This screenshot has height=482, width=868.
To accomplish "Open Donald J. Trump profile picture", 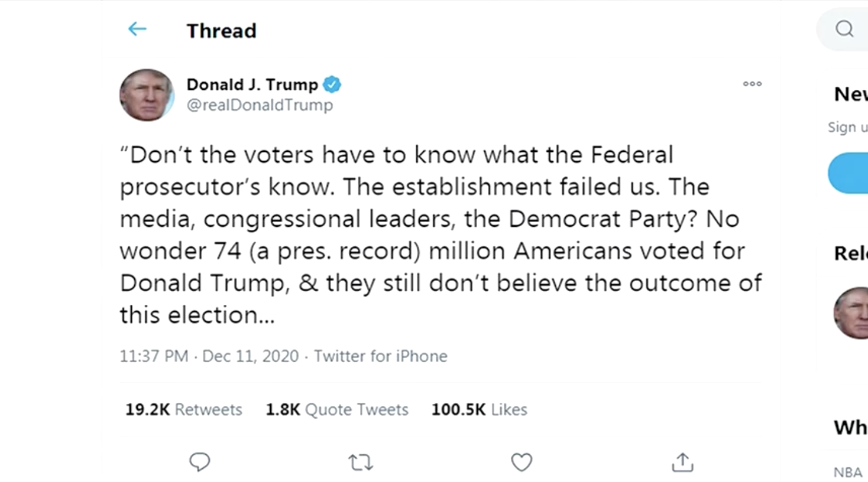I will [147, 95].
